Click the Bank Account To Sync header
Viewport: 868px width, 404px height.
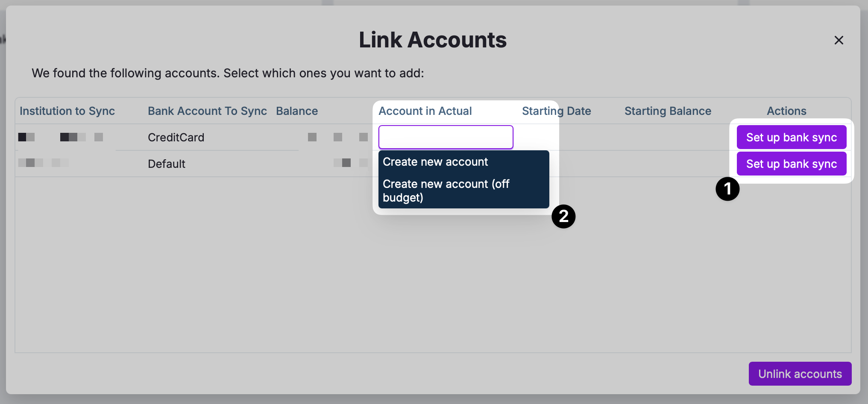tap(207, 111)
